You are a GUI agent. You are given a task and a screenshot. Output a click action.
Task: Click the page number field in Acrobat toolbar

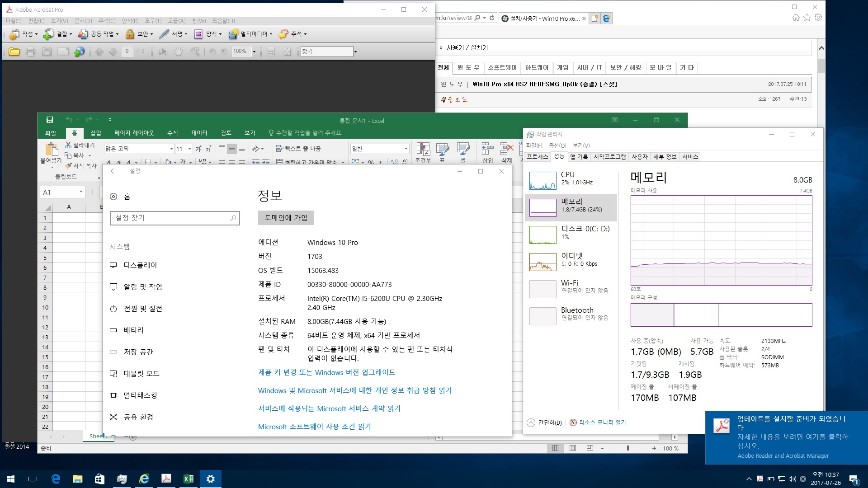[x=127, y=52]
